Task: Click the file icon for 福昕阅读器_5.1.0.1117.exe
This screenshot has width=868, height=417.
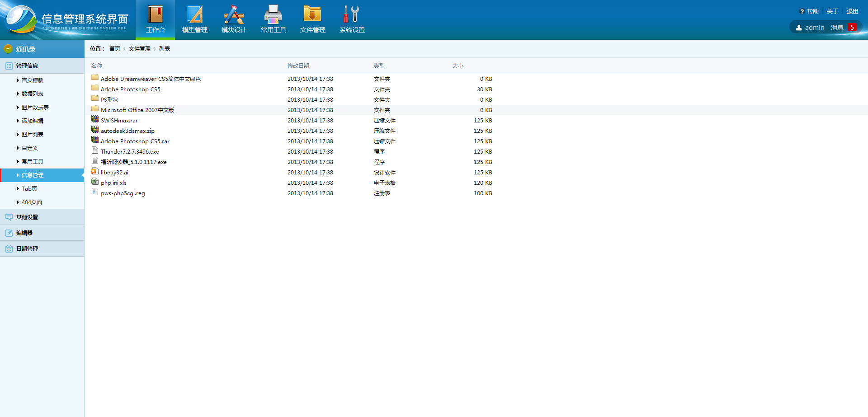Action: point(95,161)
